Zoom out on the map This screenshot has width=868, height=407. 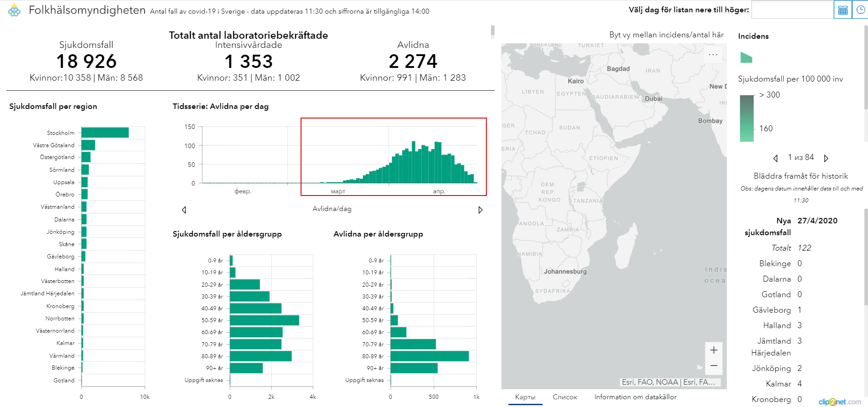pyautogui.click(x=714, y=366)
